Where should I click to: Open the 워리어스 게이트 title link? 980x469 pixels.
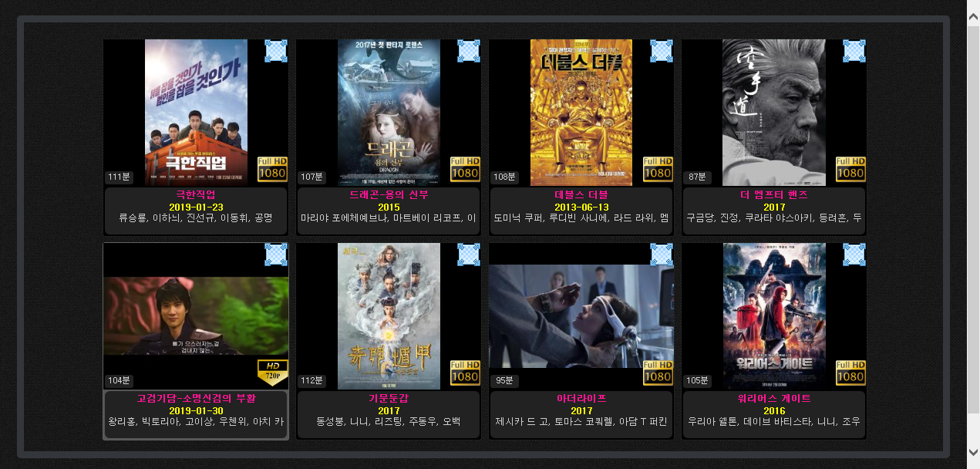coord(774,398)
